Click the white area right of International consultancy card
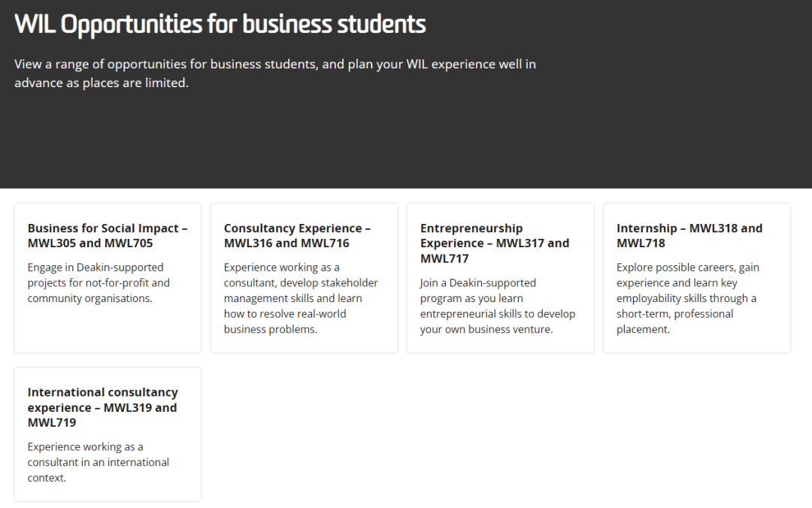Viewport: 812px width, 508px height. (x=496, y=434)
